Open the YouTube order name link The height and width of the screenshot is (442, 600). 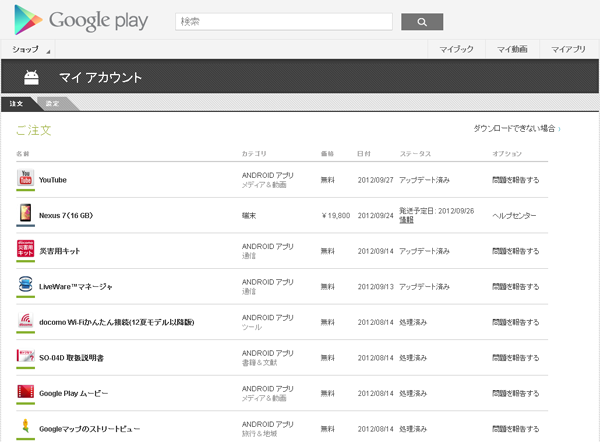point(53,180)
